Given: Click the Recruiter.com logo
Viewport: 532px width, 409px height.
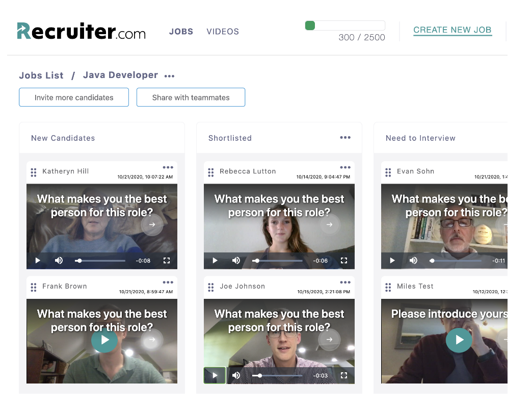Looking at the screenshot, I should click(81, 31).
